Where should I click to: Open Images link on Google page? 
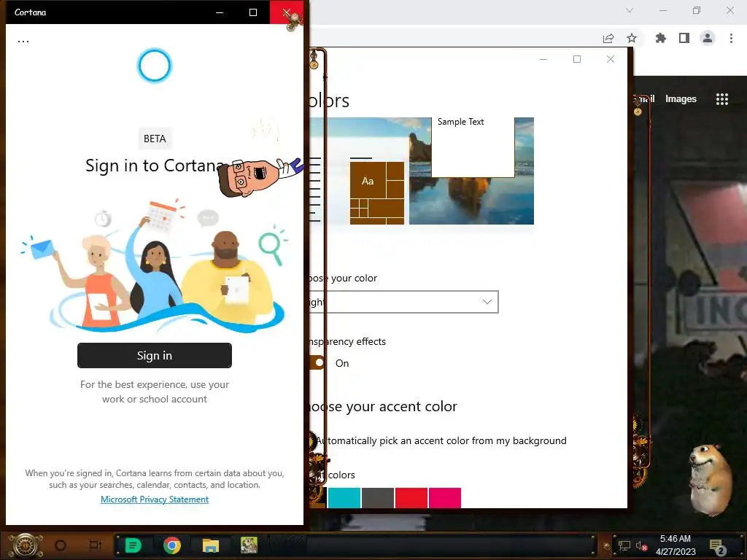pyautogui.click(x=681, y=98)
